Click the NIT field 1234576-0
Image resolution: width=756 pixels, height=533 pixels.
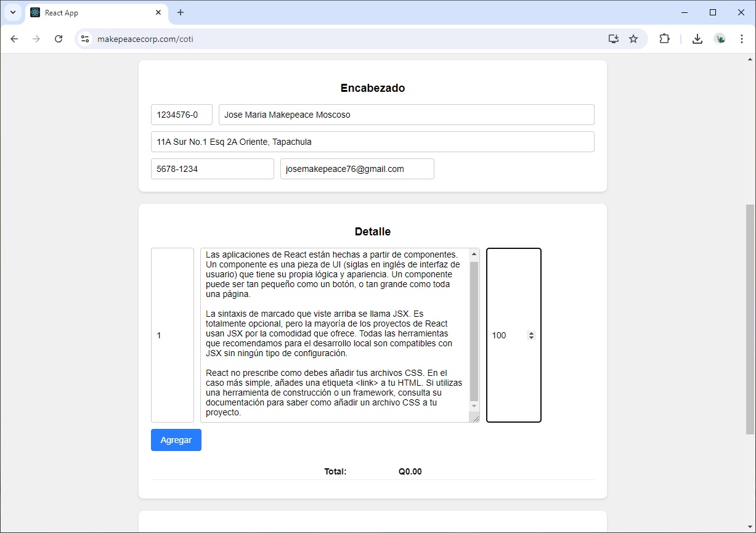(x=182, y=115)
